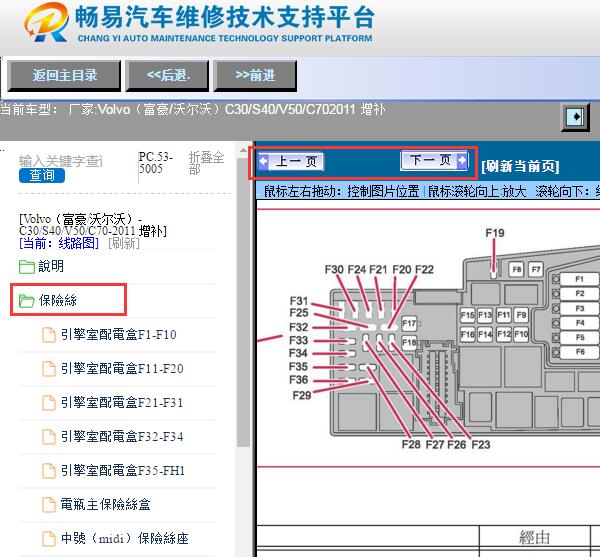Click the F36 label in the diagram
The image size is (600, 557).
pyautogui.click(x=298, y=380)
